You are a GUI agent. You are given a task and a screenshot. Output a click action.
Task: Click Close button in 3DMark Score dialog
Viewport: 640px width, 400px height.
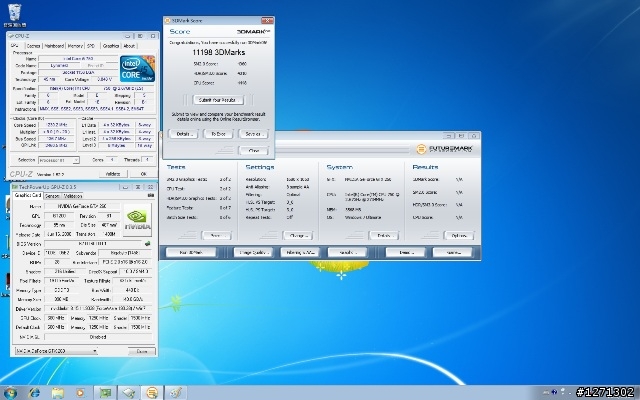point(253,151)
